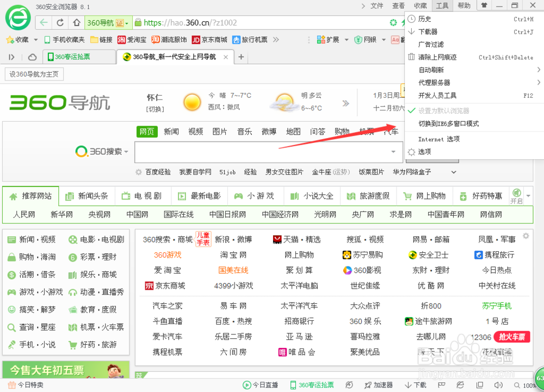The height and width of the screenshot is (392, 544).
Task: Go to home page icon
Action: click(76, 23)
